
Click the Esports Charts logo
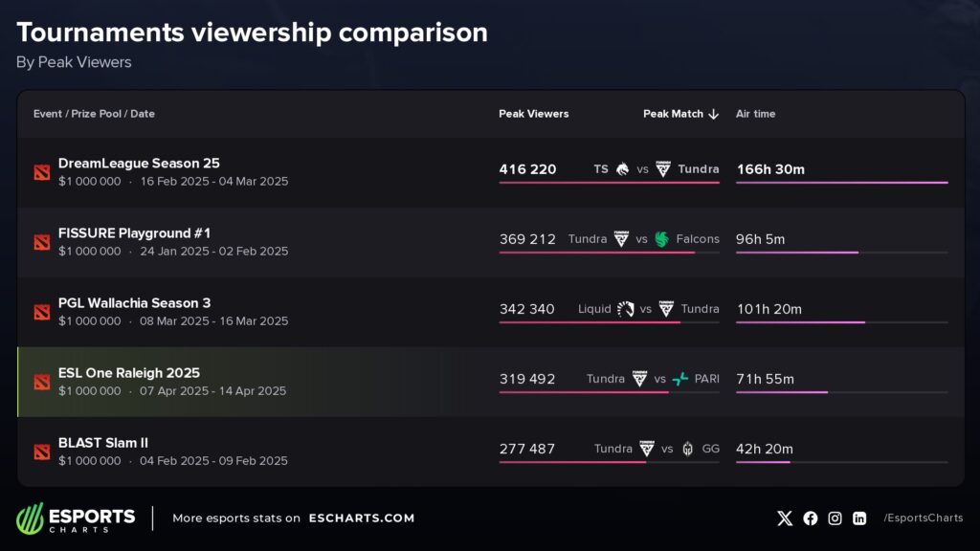[x=76, y=518]
